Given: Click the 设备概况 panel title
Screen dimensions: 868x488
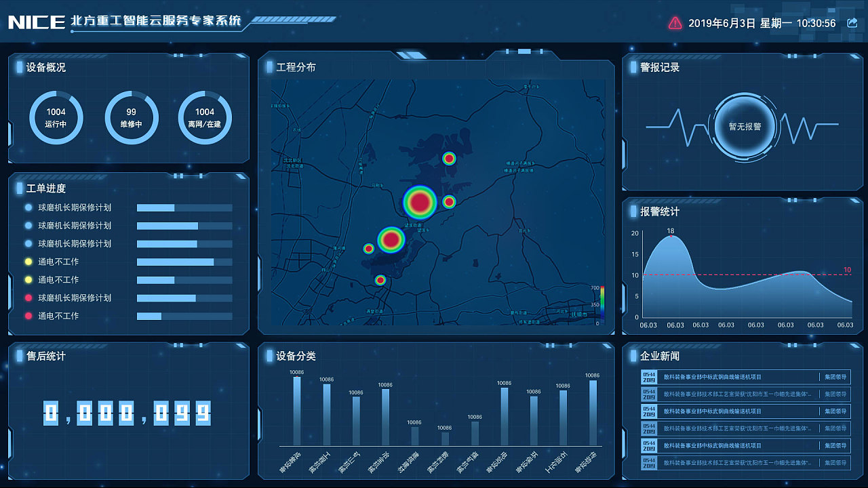Looking at the screenshot, I should click(46, 67).
